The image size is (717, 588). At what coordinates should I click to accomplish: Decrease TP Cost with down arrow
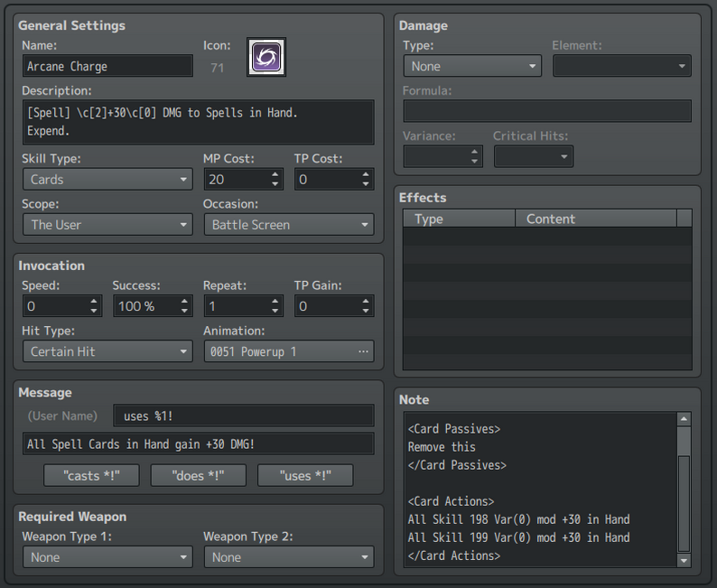click(x=366, y=184)
